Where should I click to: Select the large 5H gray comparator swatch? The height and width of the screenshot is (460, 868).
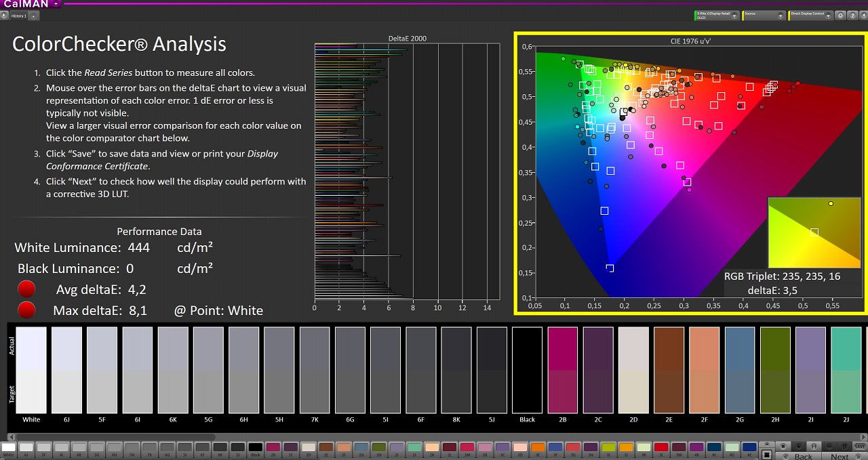pyautogui.click(x=279, y=370)
